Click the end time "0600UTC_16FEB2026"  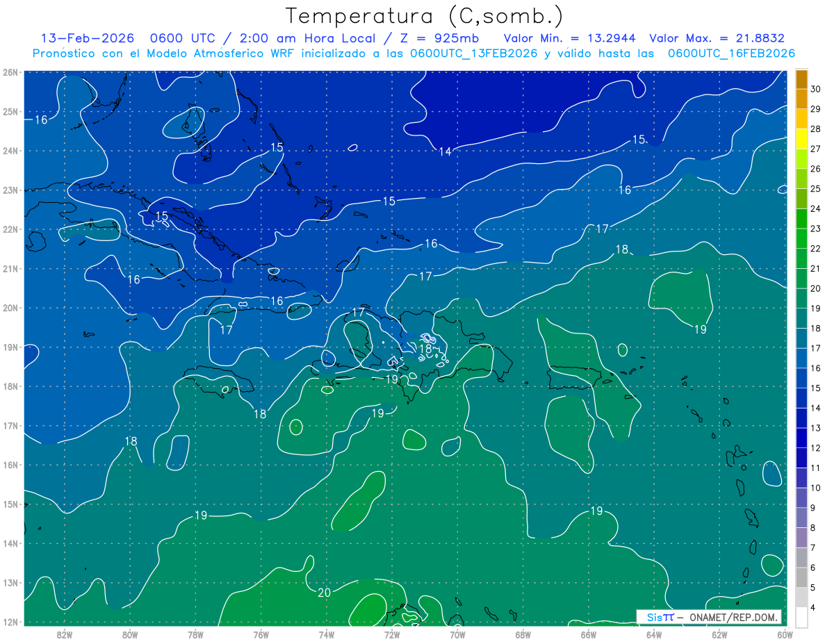pos(731,53)
